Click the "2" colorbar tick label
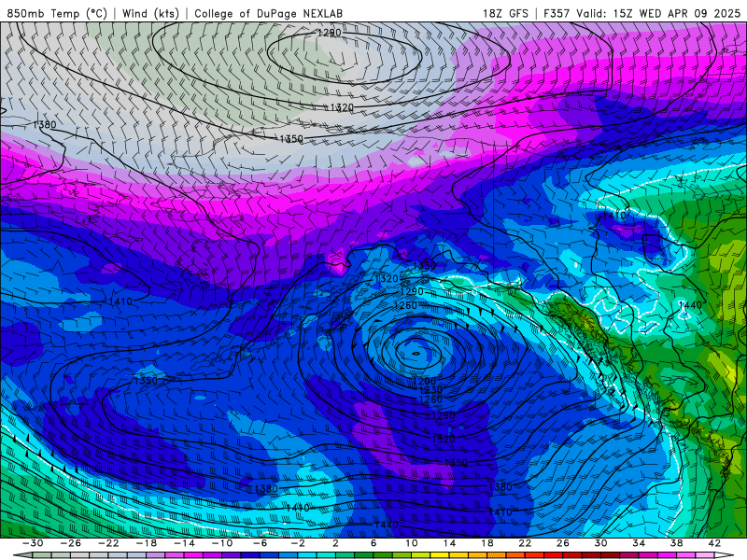This screenshot has width=747, height=560. click(x=335, y=543)
